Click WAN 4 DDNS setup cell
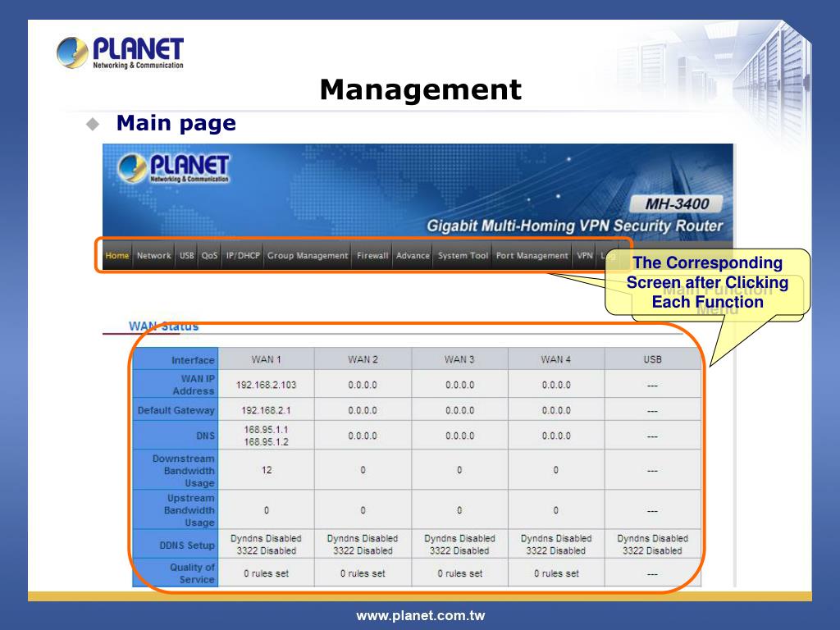 (556, 545)
